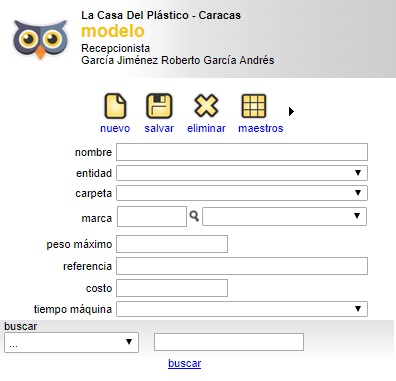
Task: Open the marca selection dropdown
Action: tap(284, 216)
